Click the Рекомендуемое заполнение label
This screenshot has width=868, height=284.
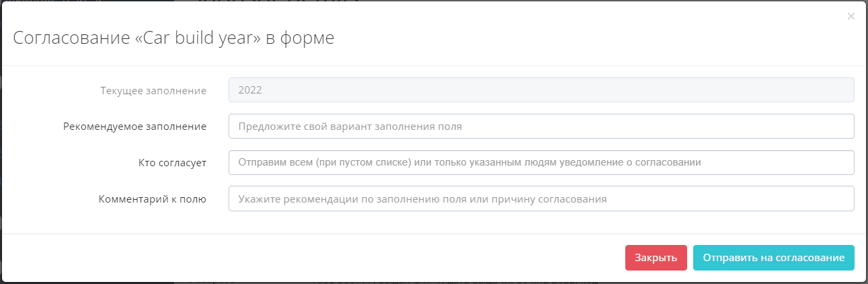pyautogui.click(x=134, y=126)
